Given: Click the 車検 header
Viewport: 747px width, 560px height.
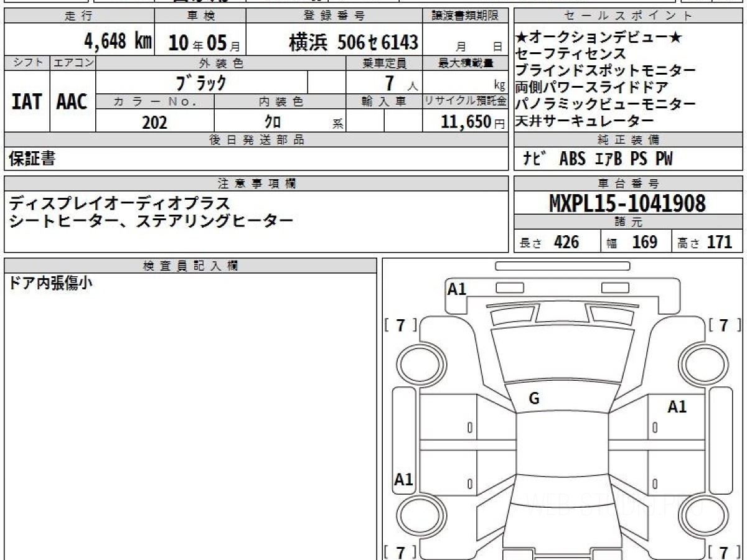Looking at the screenshot, I should [200, 16].
